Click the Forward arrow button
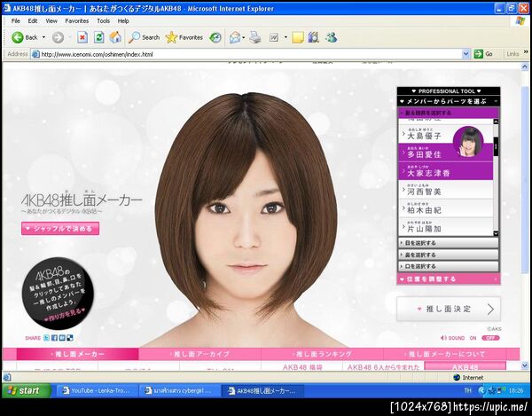532x416 pixels. 58,37
